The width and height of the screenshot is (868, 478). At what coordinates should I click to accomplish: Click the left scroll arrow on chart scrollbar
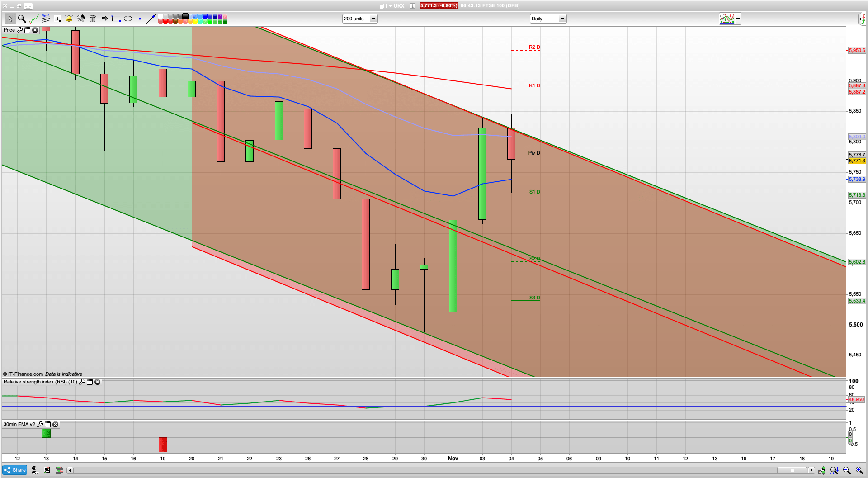pos(70,470)
